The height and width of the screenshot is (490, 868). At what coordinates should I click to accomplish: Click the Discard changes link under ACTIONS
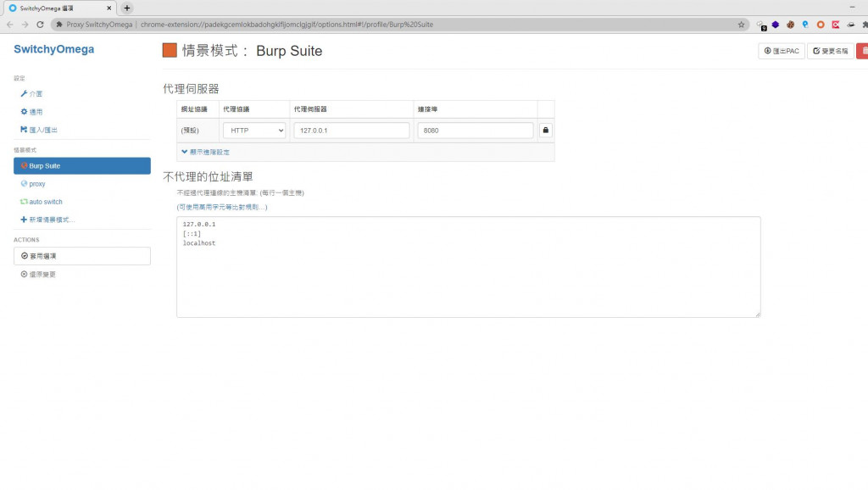pos(38,274)
